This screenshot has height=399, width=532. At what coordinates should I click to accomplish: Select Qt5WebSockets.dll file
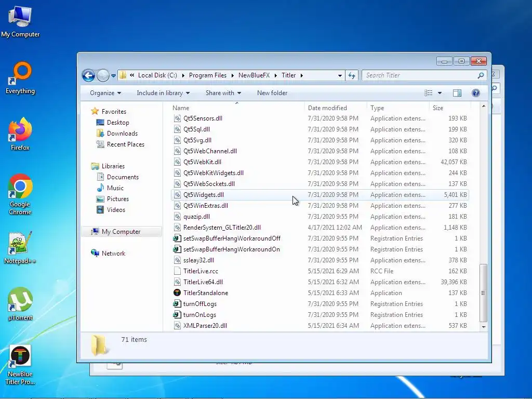coord(320,184)
